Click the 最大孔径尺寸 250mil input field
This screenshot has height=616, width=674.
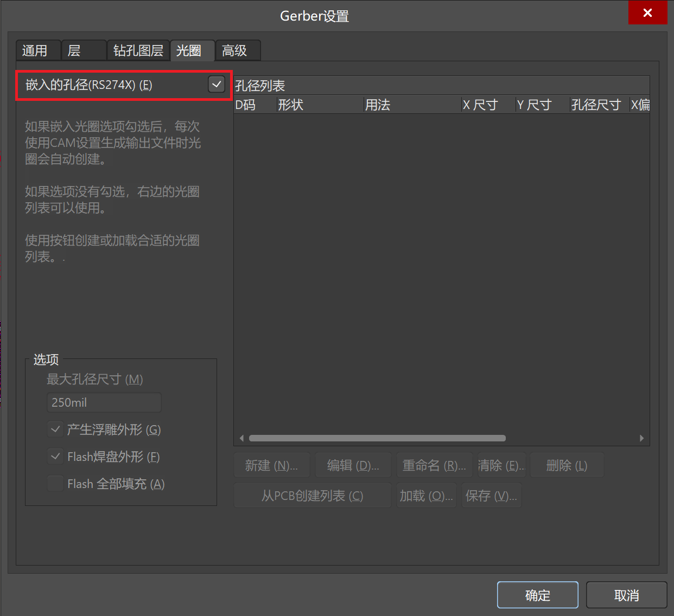pyautogui.click(x=104, y=402)
